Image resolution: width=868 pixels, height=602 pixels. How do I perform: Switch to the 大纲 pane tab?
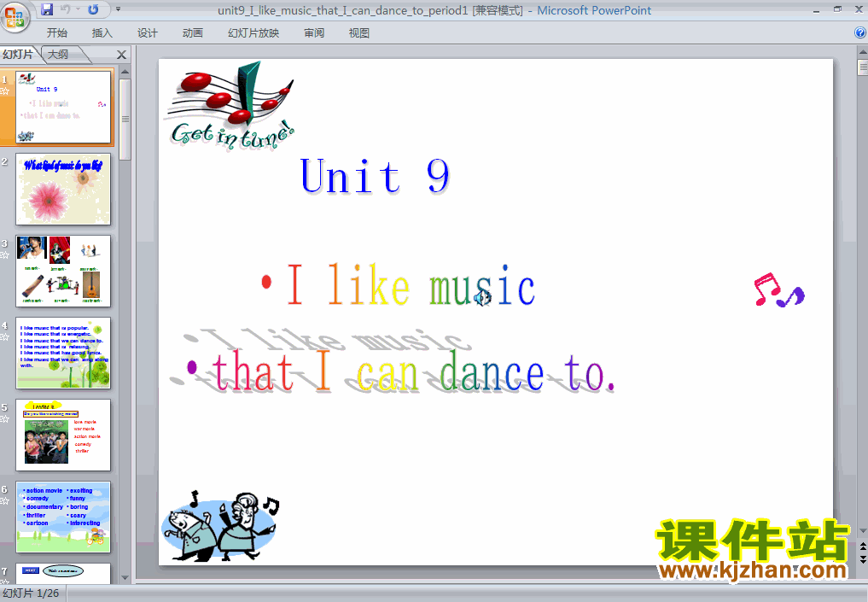(58, 55)
